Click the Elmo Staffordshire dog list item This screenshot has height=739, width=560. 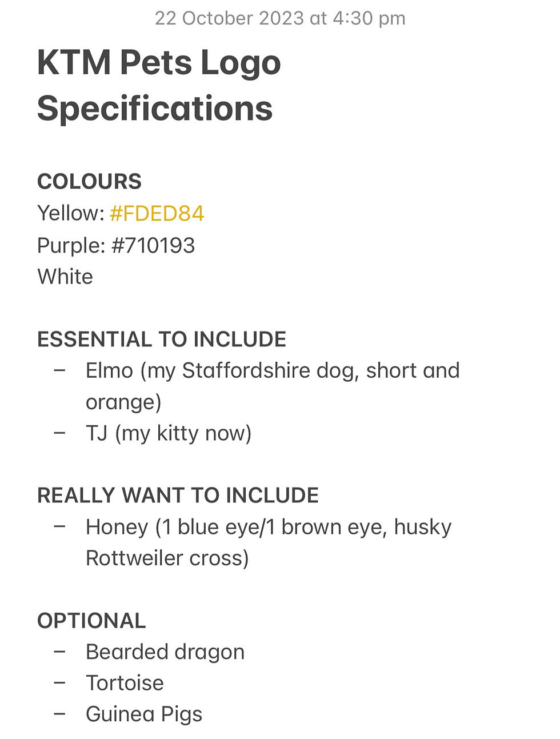click(x=273, y=371)
